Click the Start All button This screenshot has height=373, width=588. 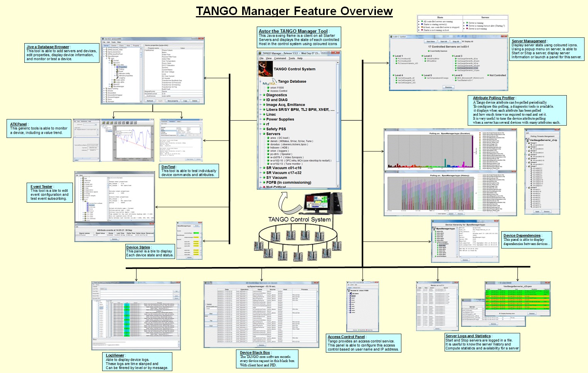[x=444, y=42]
